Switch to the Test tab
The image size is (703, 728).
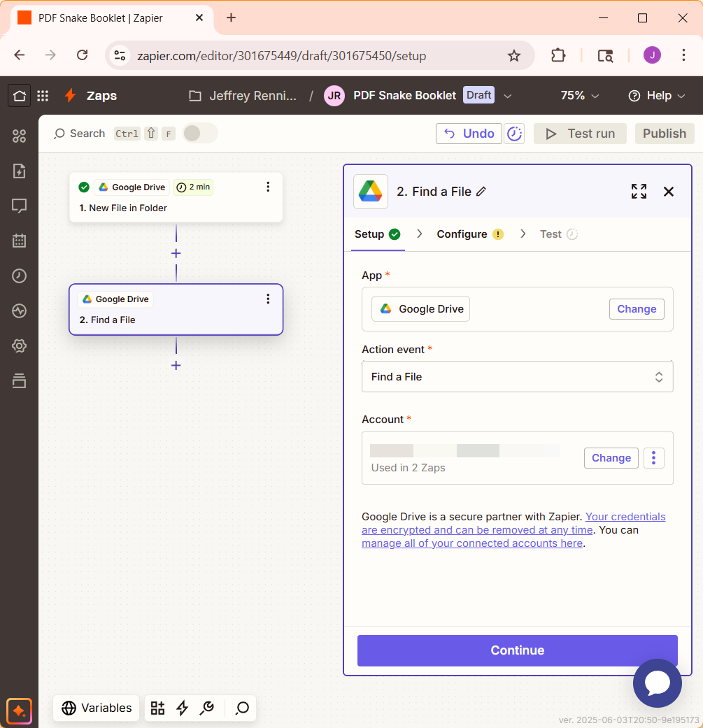coord(559,234)
